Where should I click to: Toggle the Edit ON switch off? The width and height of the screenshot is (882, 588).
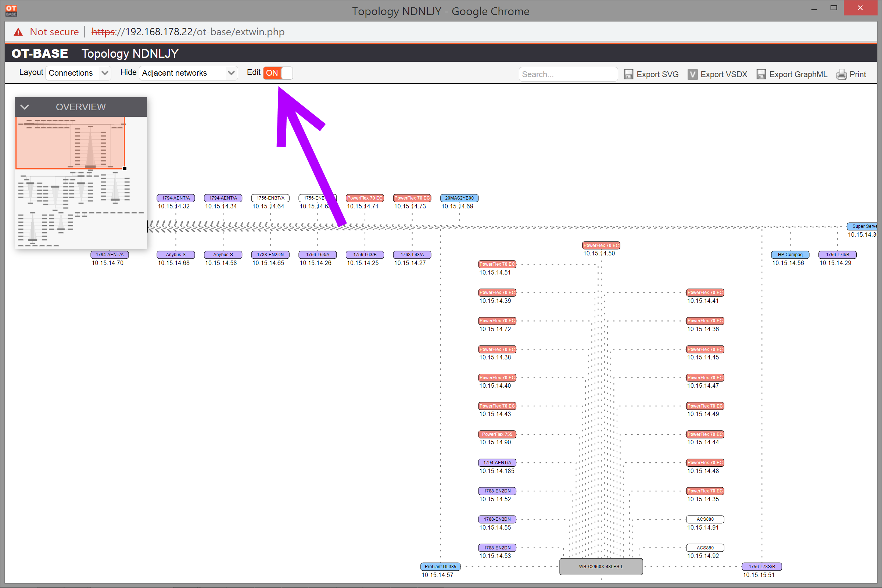tap(278, 73)
